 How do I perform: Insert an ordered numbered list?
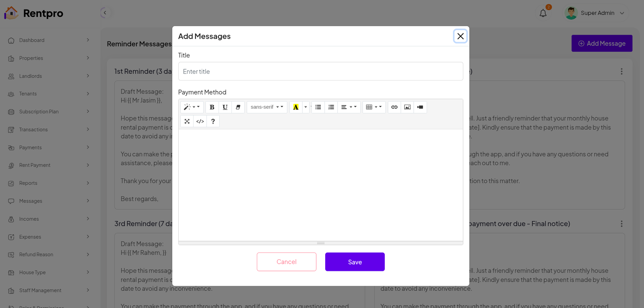pyautogui.click(x=331, y=107)
